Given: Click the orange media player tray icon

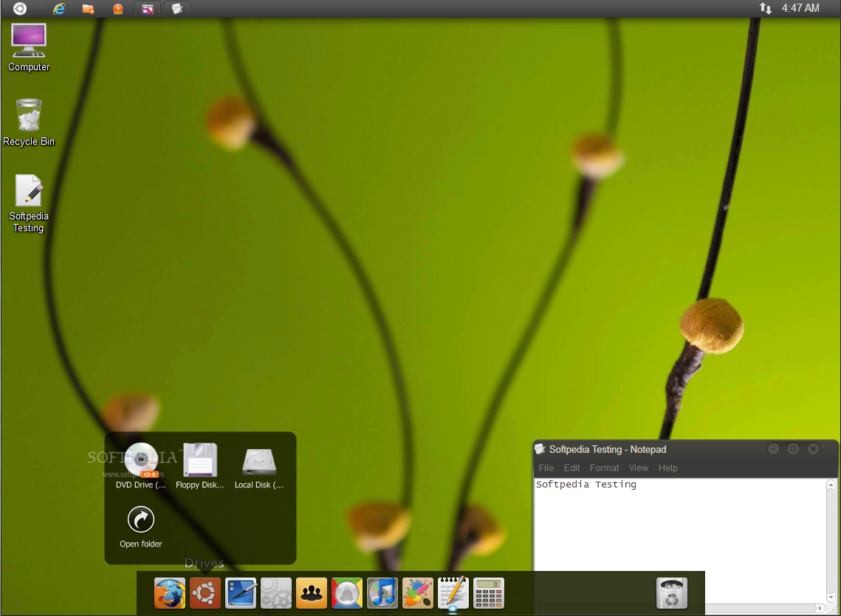Looking at the screenshot, I should point(117,9).
